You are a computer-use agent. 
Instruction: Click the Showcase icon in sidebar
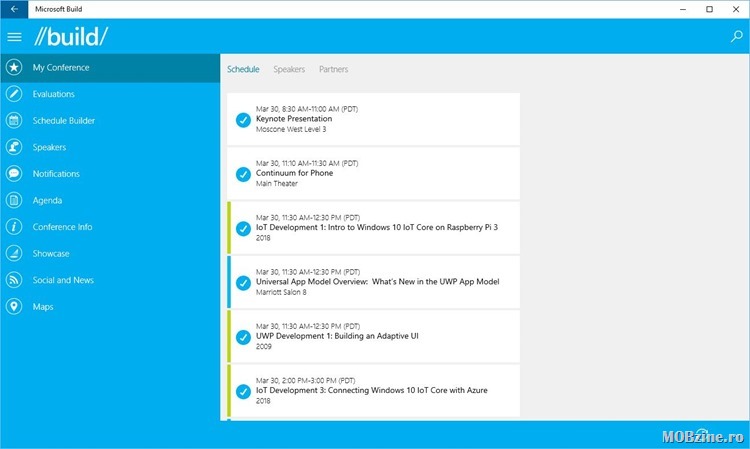(14, 253)
